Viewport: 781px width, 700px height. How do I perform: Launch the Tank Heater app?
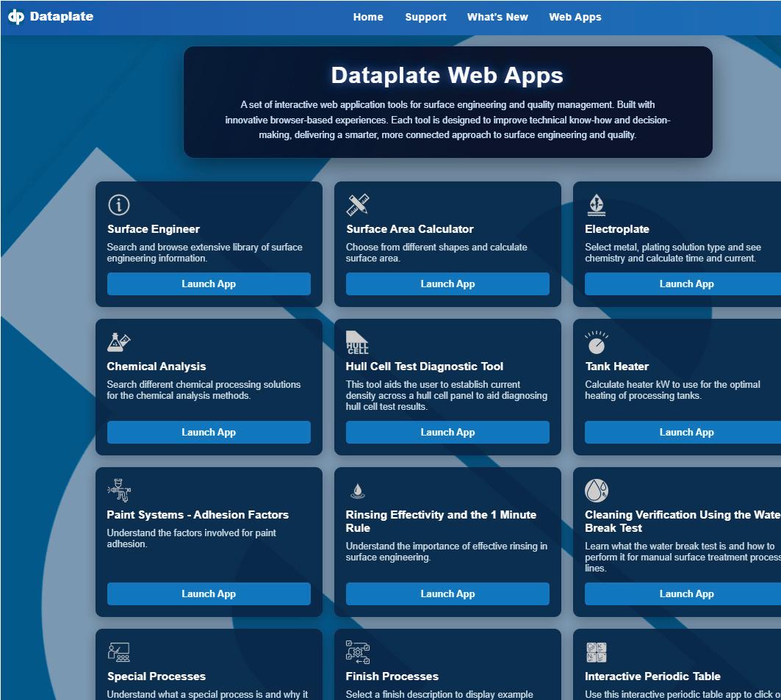[x=683, y=432]
